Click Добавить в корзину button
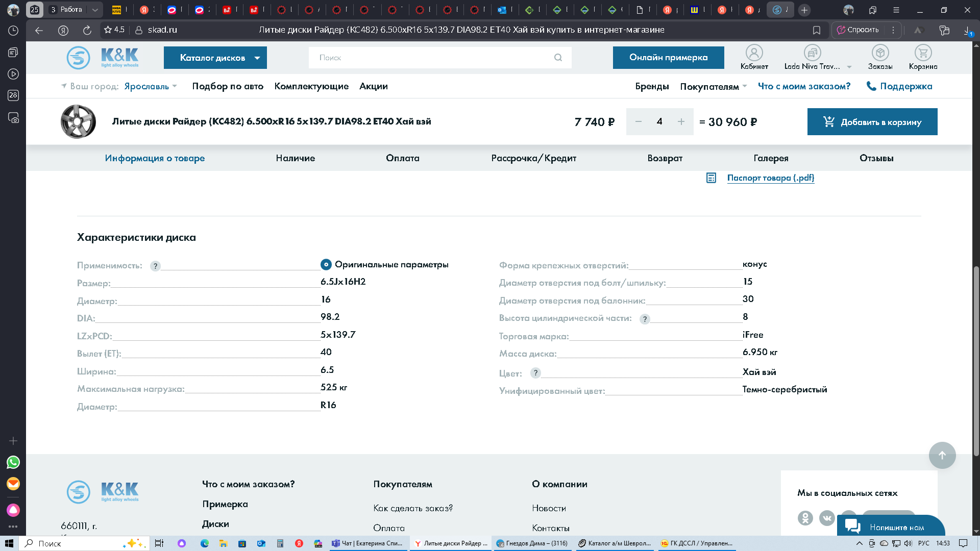Screen dimensions: 980x551 pyautogui.click(x=872, y=122)
